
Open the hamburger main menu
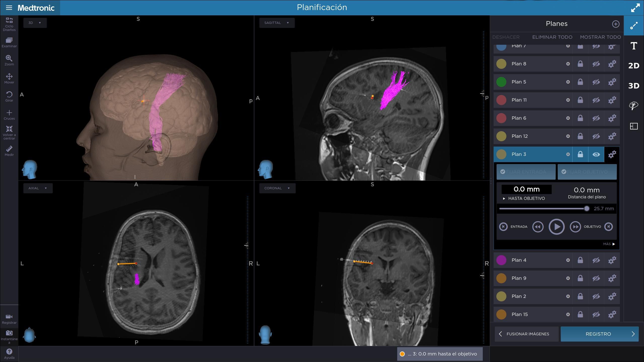pyautogui.click(x=9, y=8)
